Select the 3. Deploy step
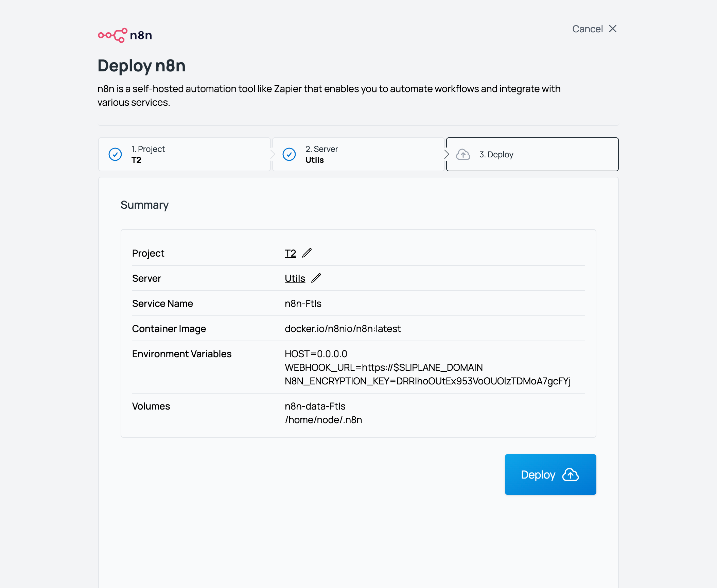Screen dimensions: 717x588 click(x=532, y=154)
